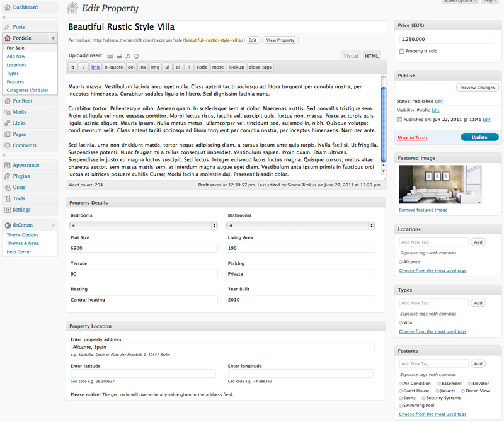Click the Dashboard home icon

7,8
